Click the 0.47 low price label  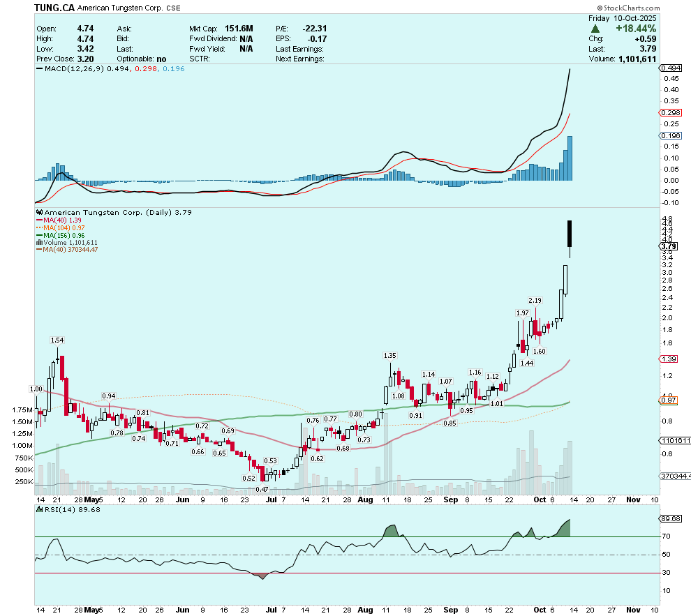point(262,489)
